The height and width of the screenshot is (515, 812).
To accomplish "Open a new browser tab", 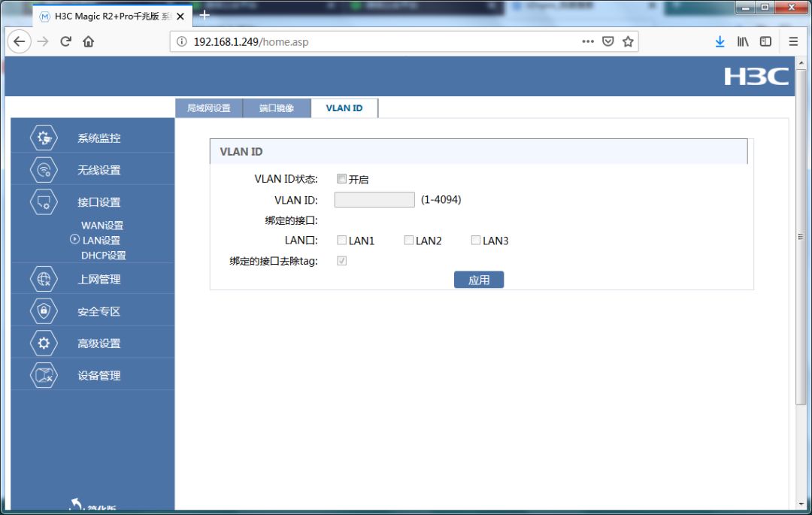I will click(205, 15).
